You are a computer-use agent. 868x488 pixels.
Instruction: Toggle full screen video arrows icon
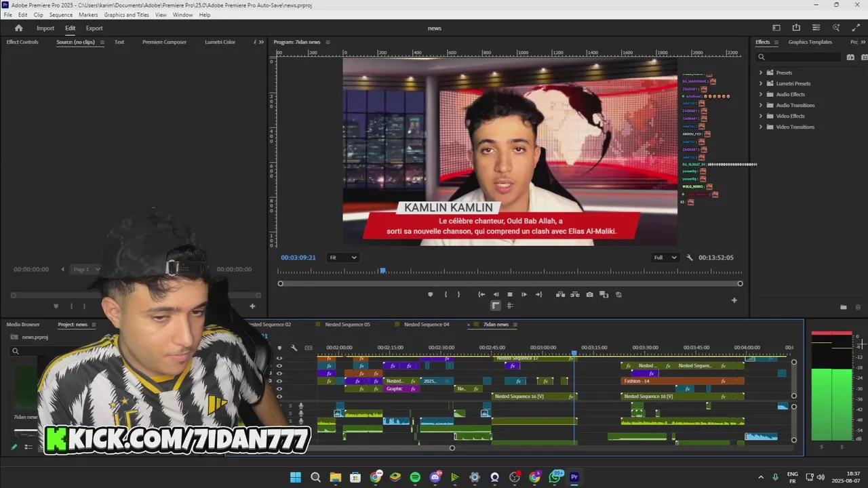click(856, 28)
